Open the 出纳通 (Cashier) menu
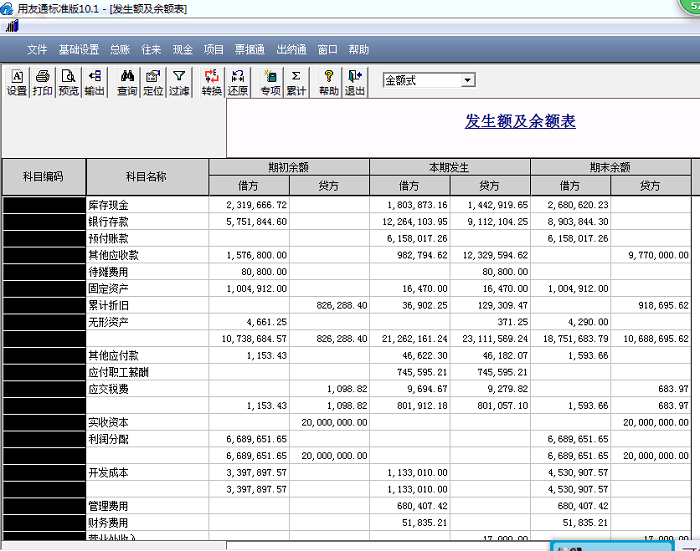 point(290,49)
